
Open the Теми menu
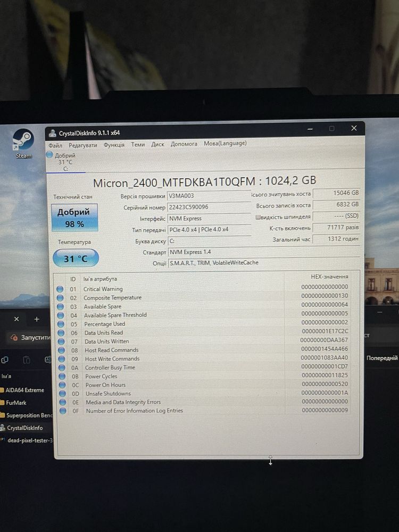coord(138,145)
